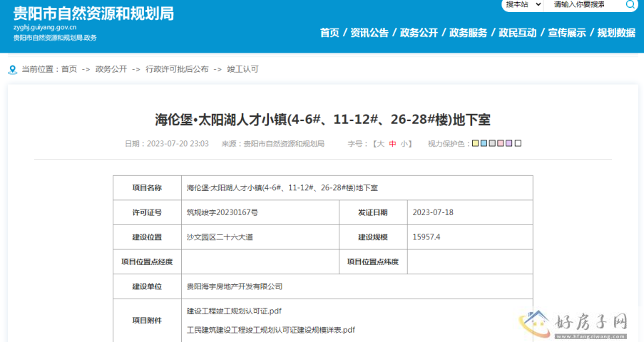This screenshot has height=342, width=644.
Task: Click the article title heading 海伦堡·太阳湖人才小镇
Action: click(x=323, y=120)
